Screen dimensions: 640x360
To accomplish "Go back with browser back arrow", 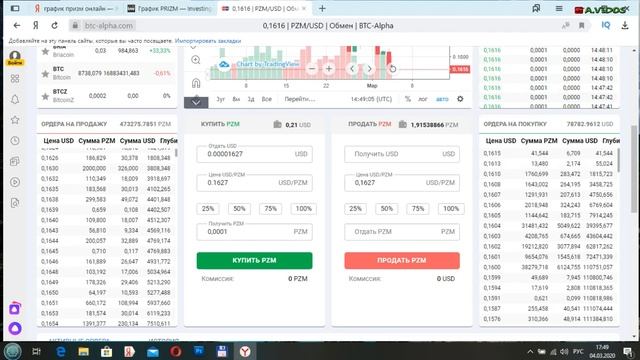I will (17, 25).
